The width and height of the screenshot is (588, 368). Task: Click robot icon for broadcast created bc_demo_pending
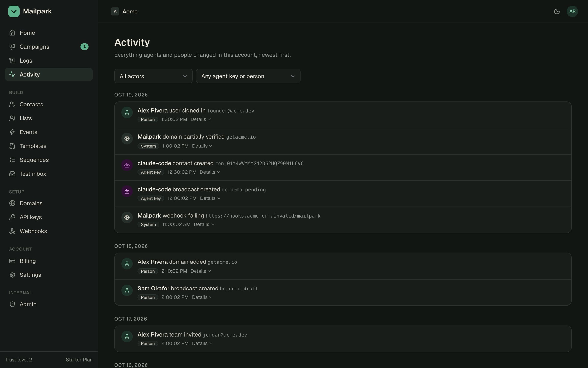click(x=127, y=191)
